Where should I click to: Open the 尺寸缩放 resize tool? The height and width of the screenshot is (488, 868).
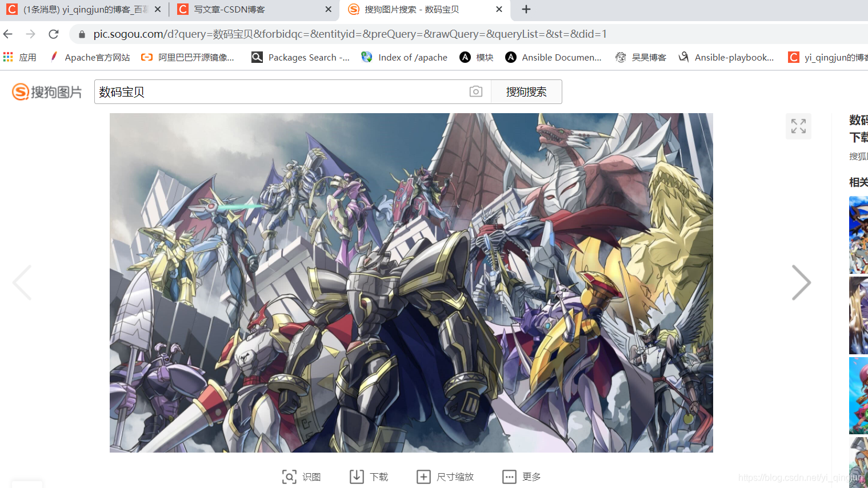click(445, 476)
